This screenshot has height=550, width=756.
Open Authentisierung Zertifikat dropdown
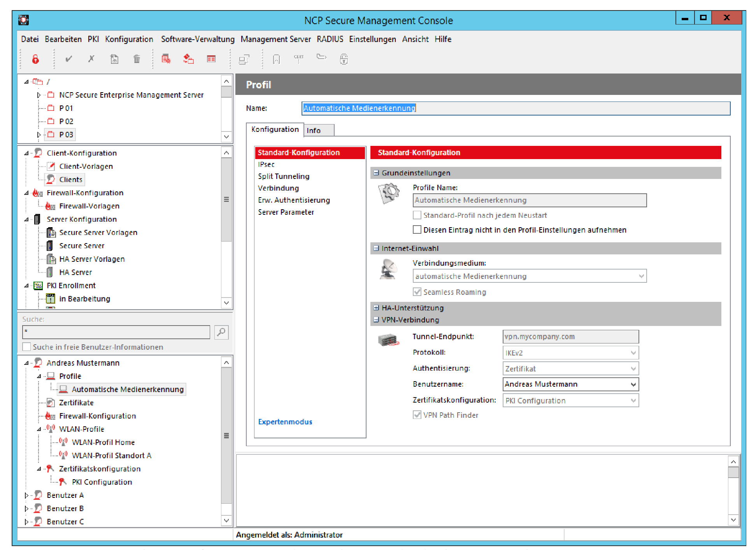click(633, 369)
